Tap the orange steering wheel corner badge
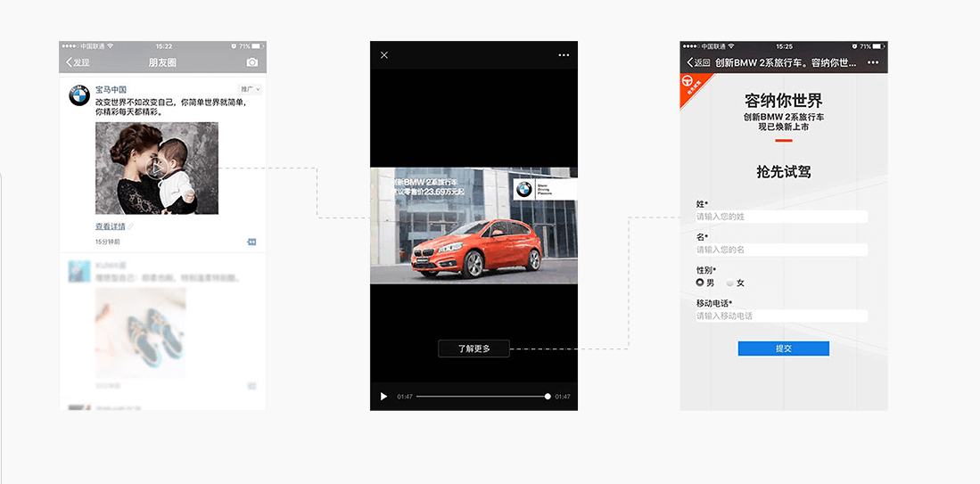980x484 pixels. click(692, 86)
